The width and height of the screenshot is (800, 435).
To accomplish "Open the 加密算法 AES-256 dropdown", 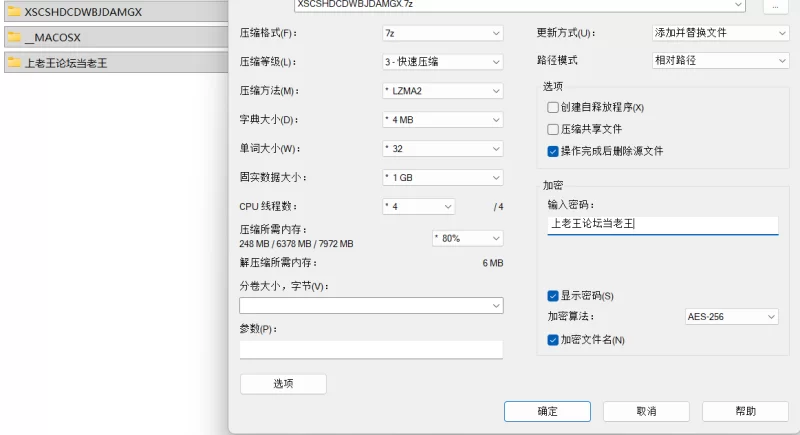I will pyautogui.click(x=731, y=317).
